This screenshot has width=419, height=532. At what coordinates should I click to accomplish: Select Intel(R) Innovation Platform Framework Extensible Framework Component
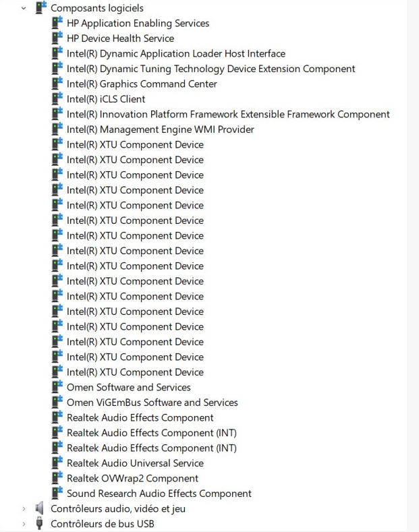coord(228,115)
